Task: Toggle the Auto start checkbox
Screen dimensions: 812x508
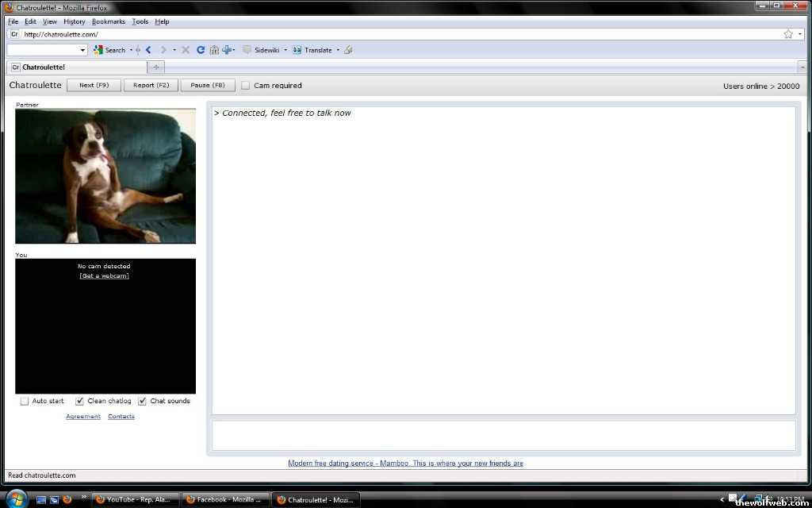Action: coord(25,402)
